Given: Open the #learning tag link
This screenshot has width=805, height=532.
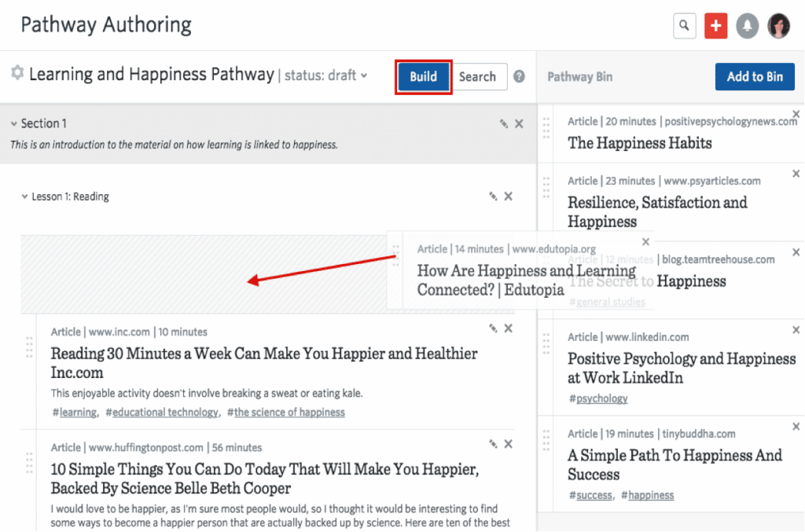Looking at the screenshot, I should pyautogui.click(x=75, y=413).
